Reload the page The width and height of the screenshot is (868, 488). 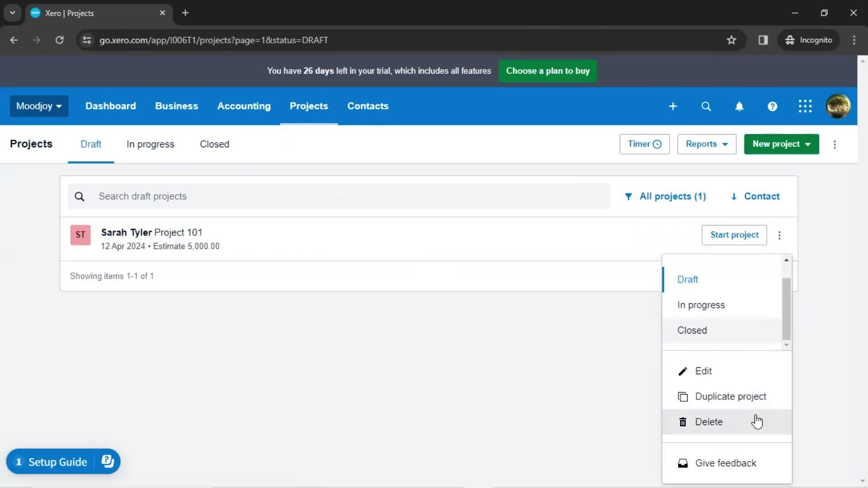click(59, 40)
